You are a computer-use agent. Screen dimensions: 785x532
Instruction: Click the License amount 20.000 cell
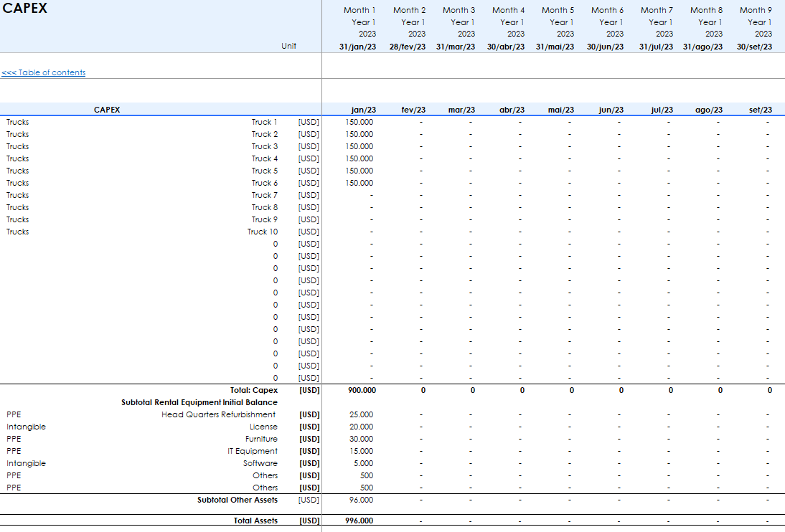click(361, 427)
